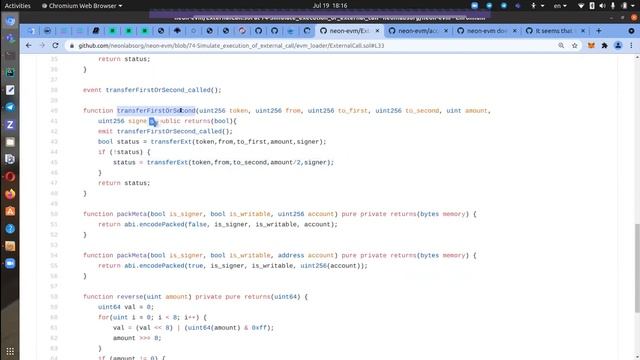Click the round dark icon at the end of the tab strip
Screen dimensions: 640x360
[631, 31]
